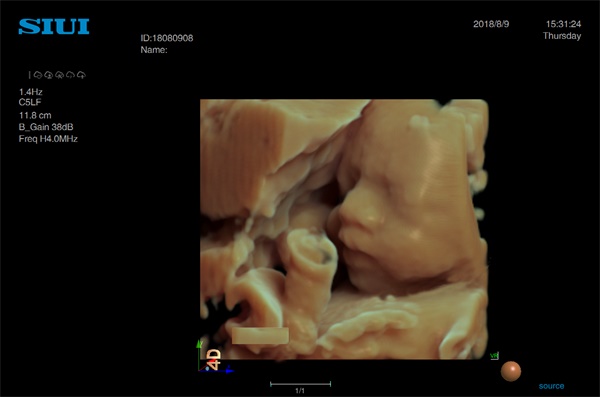Screen dimensions: 600x397
Task: Click the third cloud icon
Action: (x=59, y=75)
